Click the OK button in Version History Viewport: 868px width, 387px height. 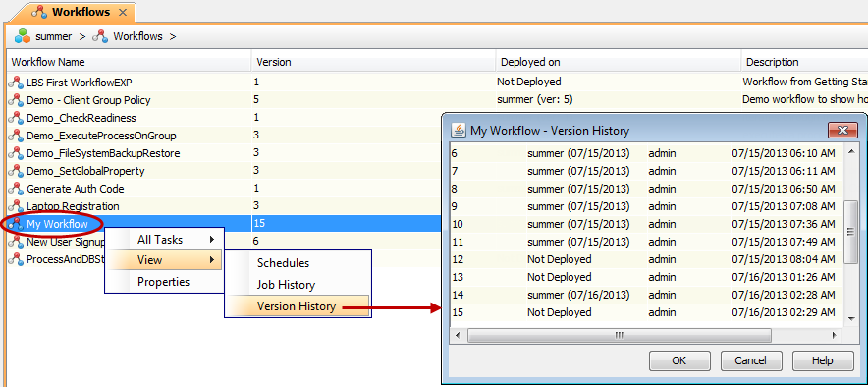679,360
